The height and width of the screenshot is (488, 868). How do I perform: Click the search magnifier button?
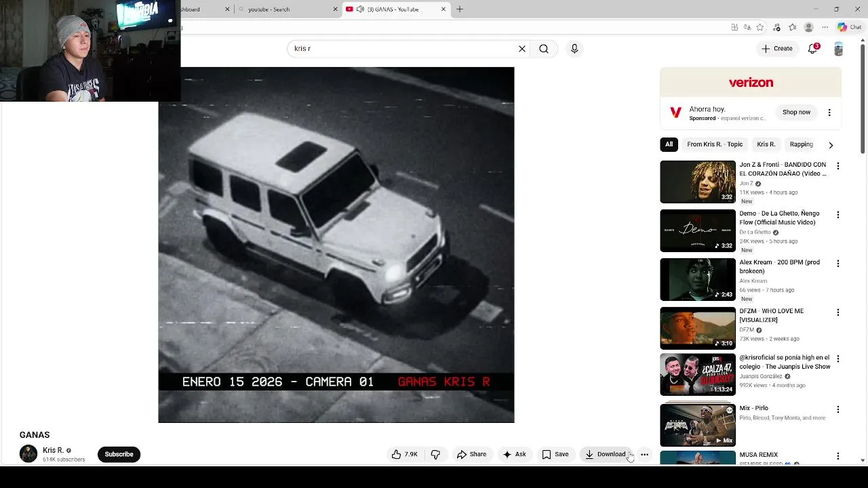(x=543, y=49)
